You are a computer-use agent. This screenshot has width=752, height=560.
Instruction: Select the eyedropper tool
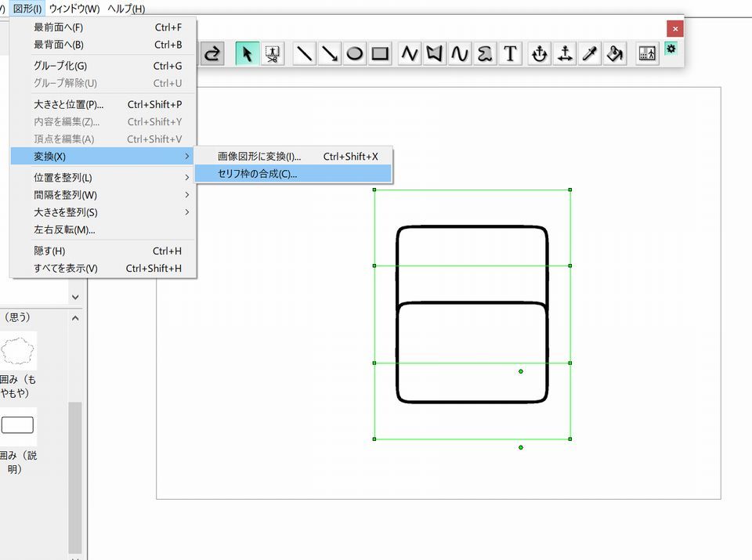coord(590,54)
